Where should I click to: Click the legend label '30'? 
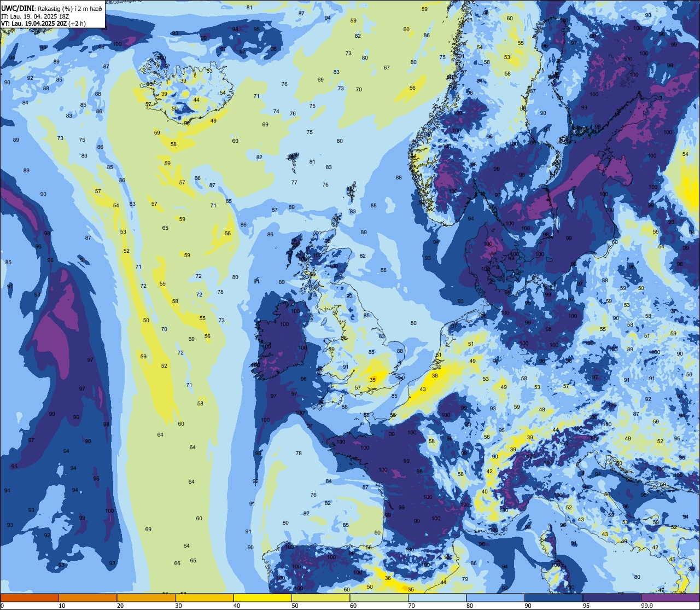178,606
